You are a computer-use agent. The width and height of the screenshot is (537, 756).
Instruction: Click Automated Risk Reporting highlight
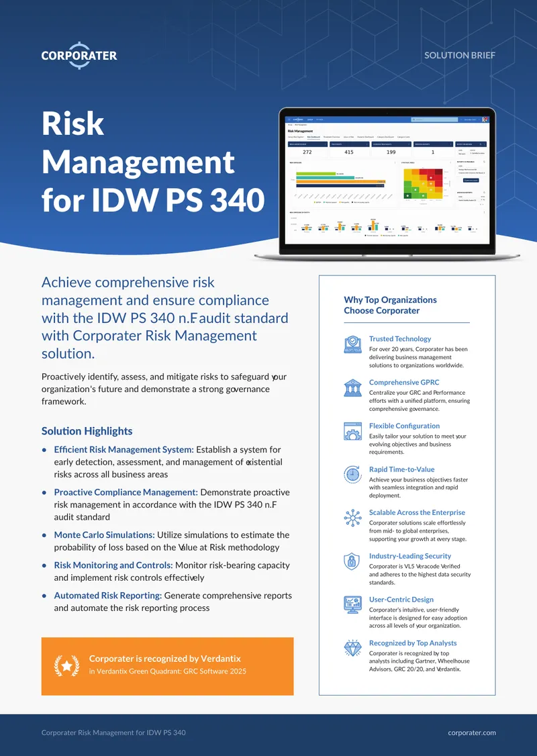point(173,602)
